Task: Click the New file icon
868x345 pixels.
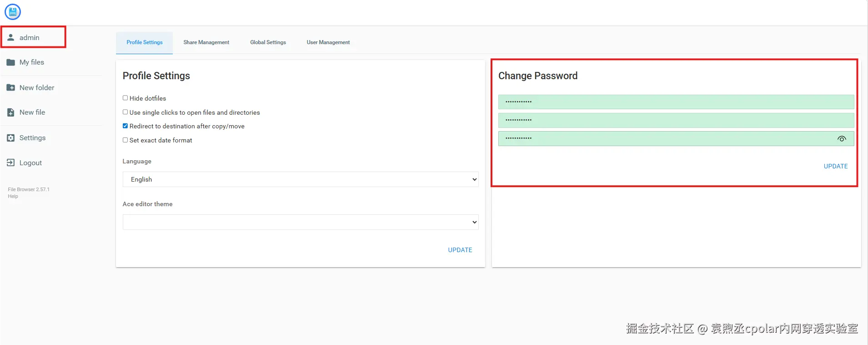Action: pos(11,112)
